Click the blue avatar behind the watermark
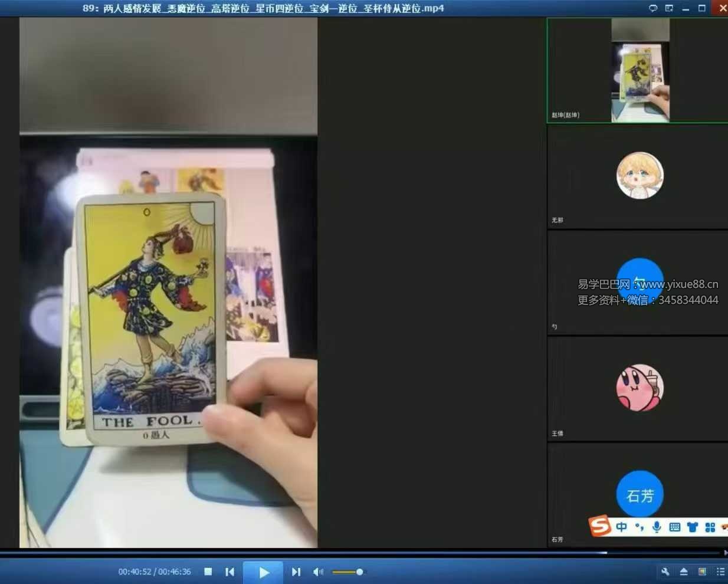 (x=640, y=281)
